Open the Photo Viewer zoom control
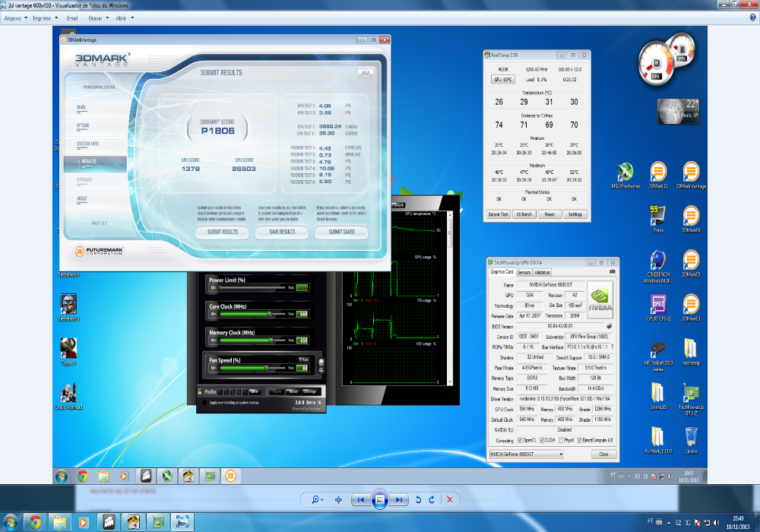Viewport: 760px width, 532px height. point(318,499)
